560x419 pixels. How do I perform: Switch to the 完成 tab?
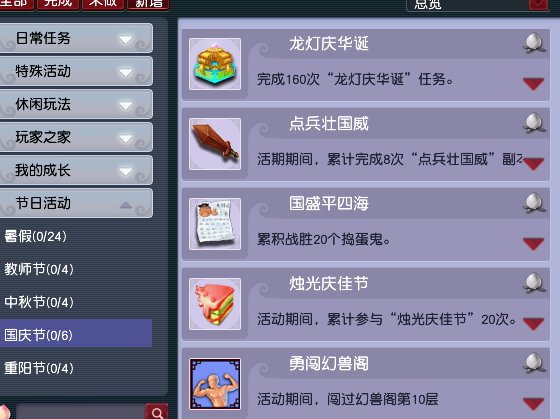58,5
